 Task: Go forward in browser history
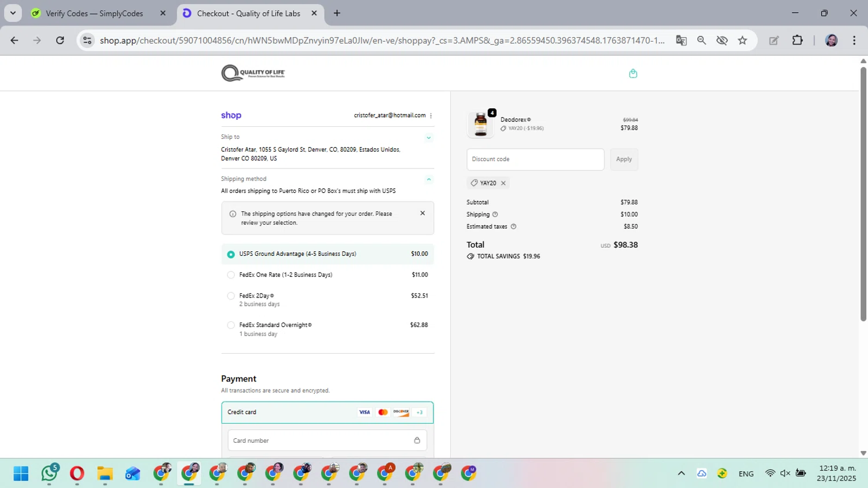(x=37, y=41)
